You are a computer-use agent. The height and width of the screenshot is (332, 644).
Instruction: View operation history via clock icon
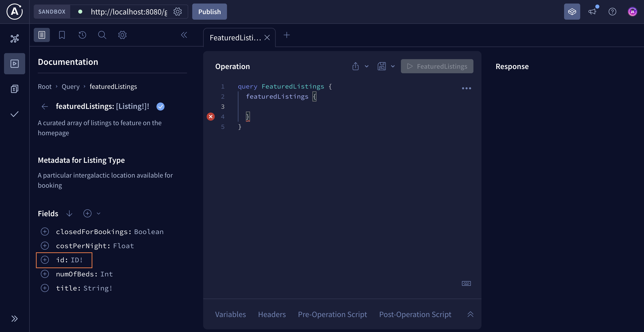coord(82,35)
